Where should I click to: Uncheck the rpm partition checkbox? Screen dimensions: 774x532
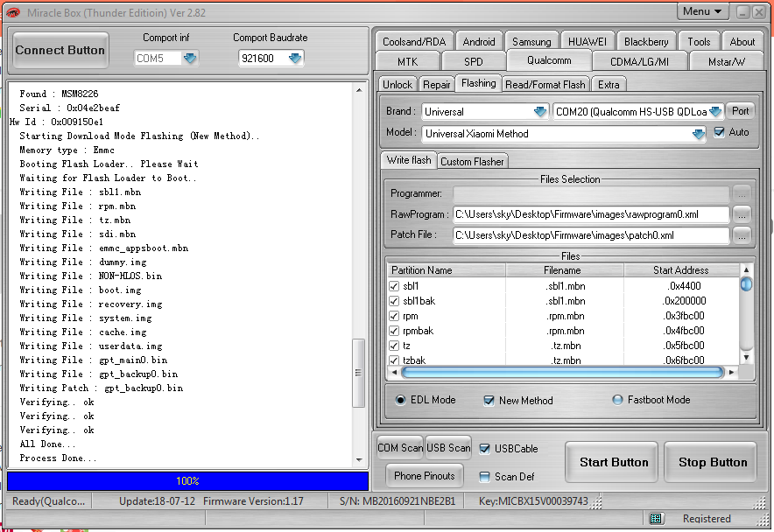394,316
